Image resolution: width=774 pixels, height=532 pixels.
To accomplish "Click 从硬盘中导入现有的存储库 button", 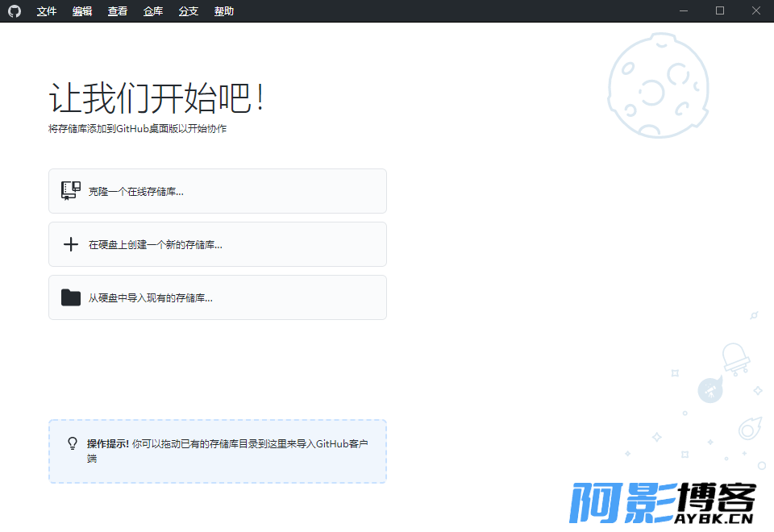I will tap(218, 297).
